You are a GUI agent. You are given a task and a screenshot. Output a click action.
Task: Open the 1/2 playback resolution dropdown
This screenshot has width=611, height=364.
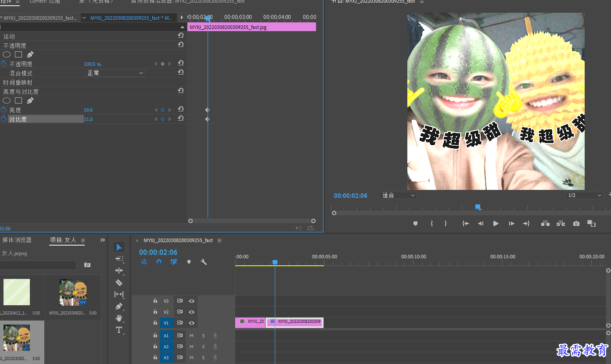click(584, 196)
